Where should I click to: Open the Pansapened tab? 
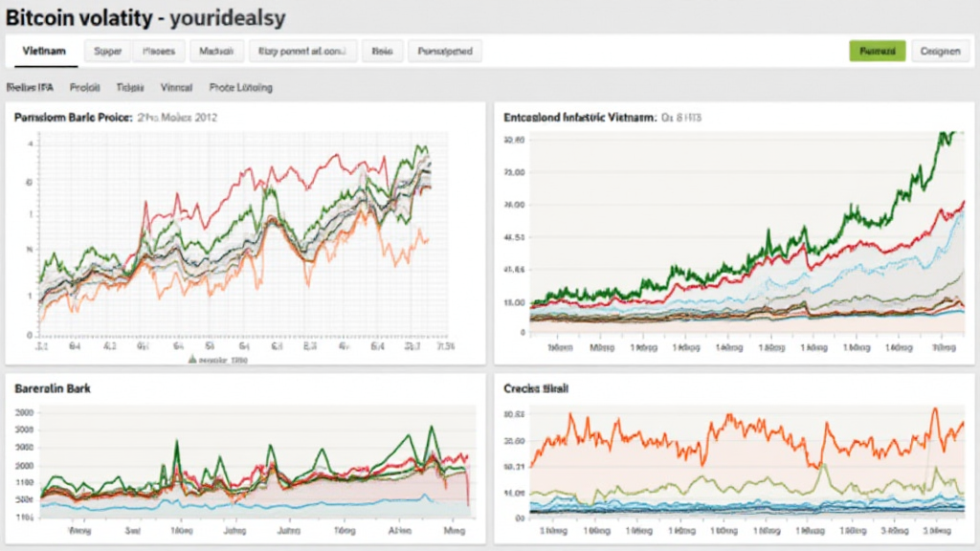click(x=444, y=52)
